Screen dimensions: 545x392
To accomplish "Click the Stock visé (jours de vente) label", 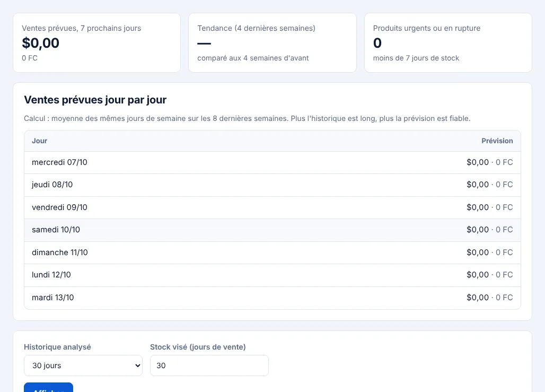I will [x=198, y=347].
